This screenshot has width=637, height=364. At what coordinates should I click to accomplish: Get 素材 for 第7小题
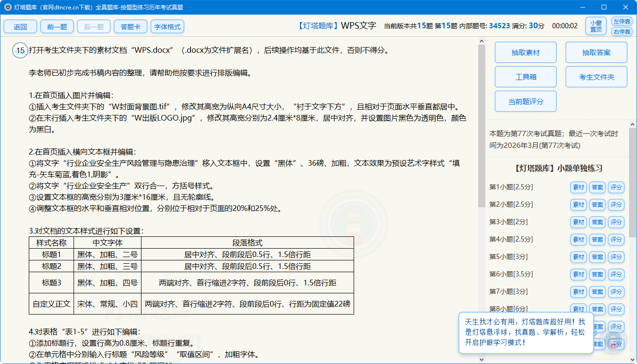[x=579, y=292]
